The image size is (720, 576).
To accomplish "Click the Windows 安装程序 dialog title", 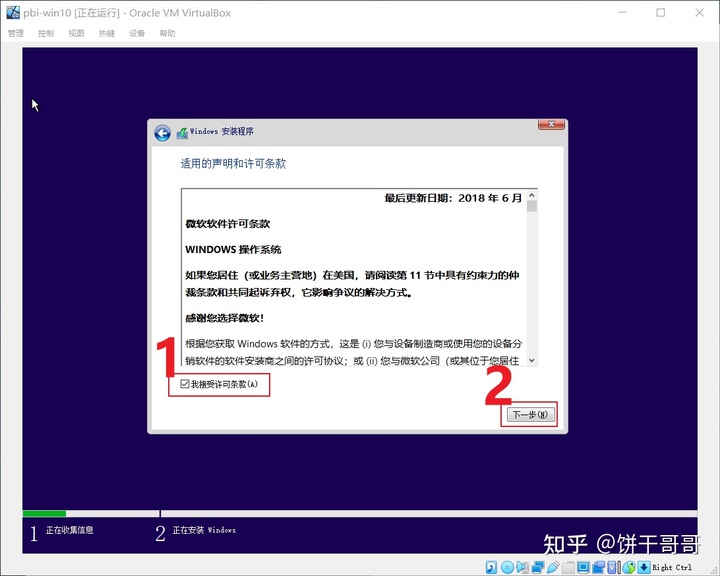I will point(222,131).
